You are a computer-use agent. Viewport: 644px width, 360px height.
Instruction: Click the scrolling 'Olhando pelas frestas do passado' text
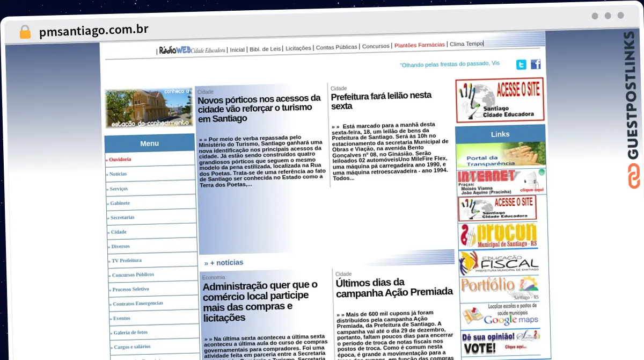pyautogui.click(x=450, y=64)
